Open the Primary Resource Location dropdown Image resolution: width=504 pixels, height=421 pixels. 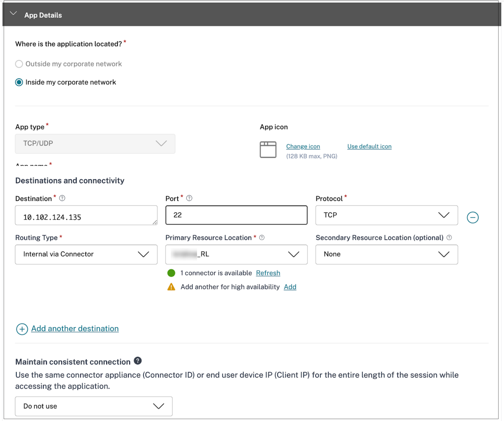coord(236,254)
